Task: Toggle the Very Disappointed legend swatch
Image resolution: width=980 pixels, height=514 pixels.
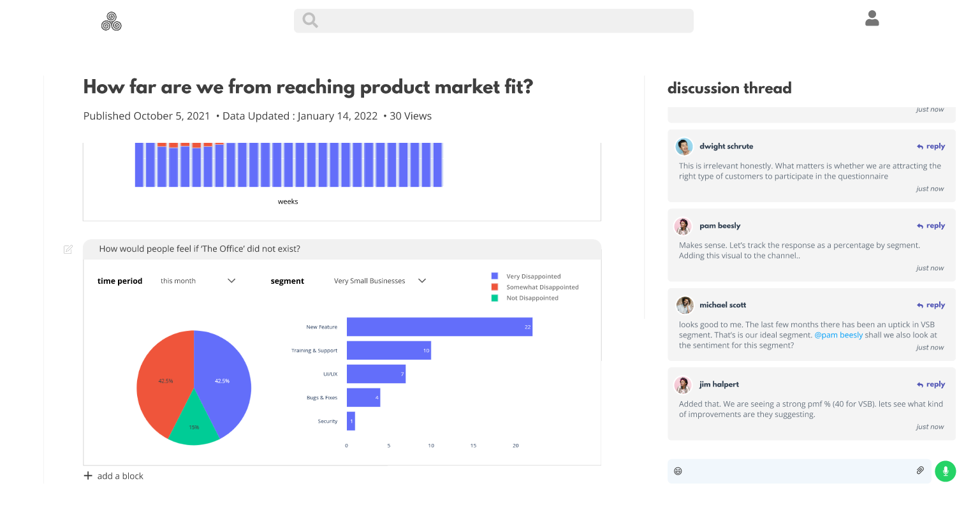Action: click(x=495, y=276)
